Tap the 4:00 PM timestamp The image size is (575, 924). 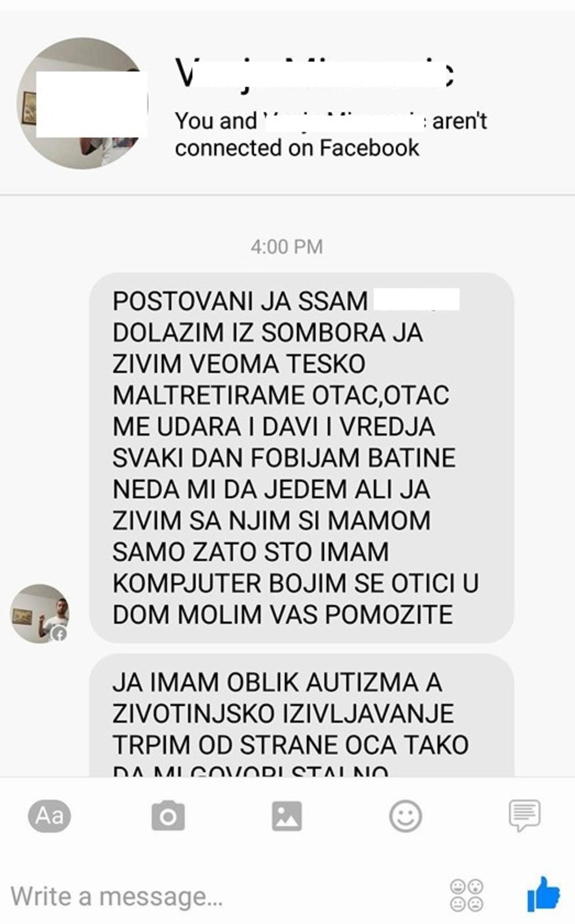tap(286, 247)
